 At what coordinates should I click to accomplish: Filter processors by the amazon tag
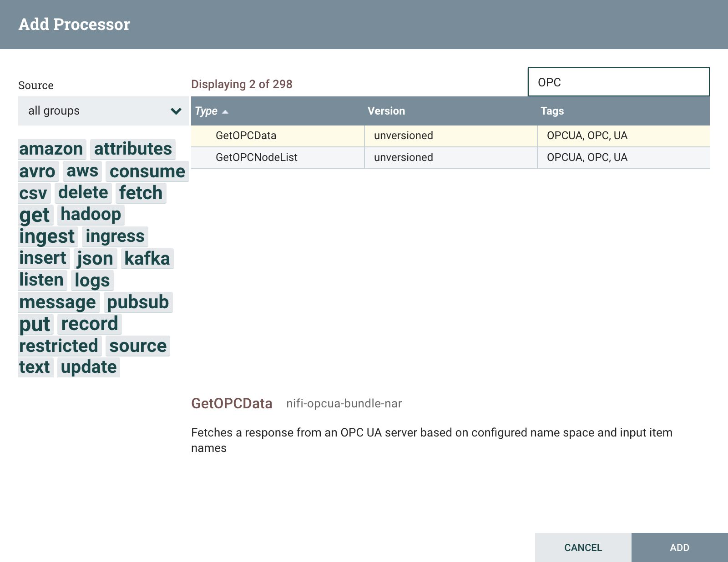(51, 148)
